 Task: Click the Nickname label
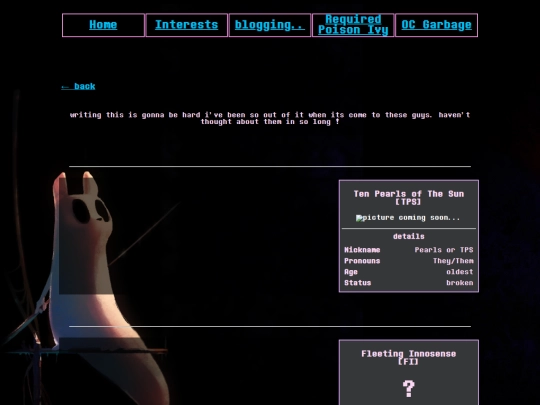coord(362,250)
